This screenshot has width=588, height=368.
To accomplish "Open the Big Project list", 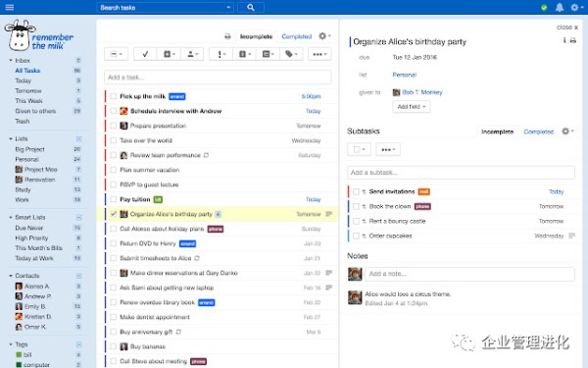I will click(29, 149).
